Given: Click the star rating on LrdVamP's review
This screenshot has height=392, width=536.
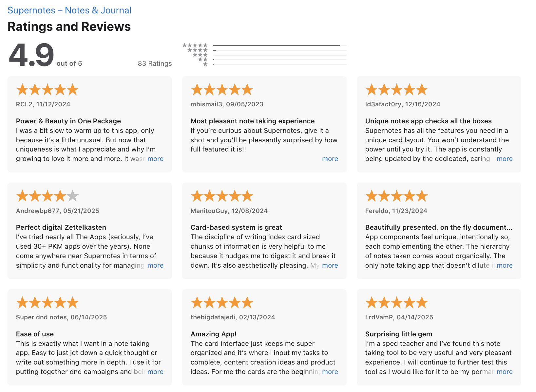Looking at the screenshot, I should pos(397,303).
